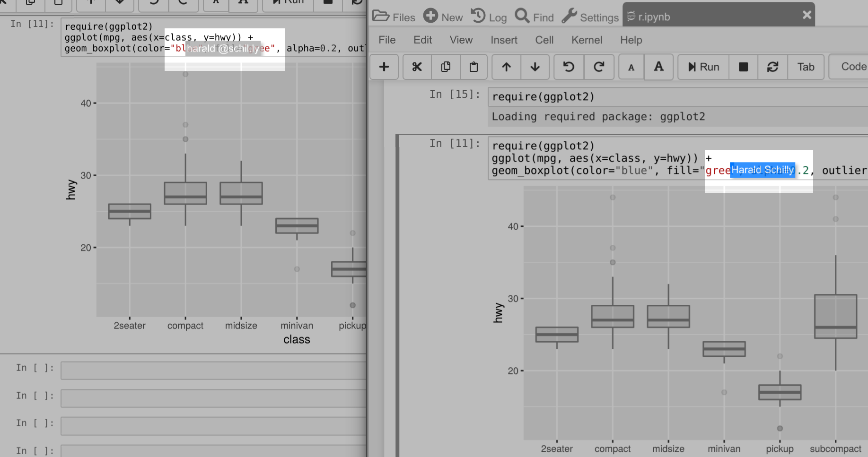Viewport: 868px width, 457px height.
Task: Undo the last action in right toolbar
Action: tap(569, 67)
